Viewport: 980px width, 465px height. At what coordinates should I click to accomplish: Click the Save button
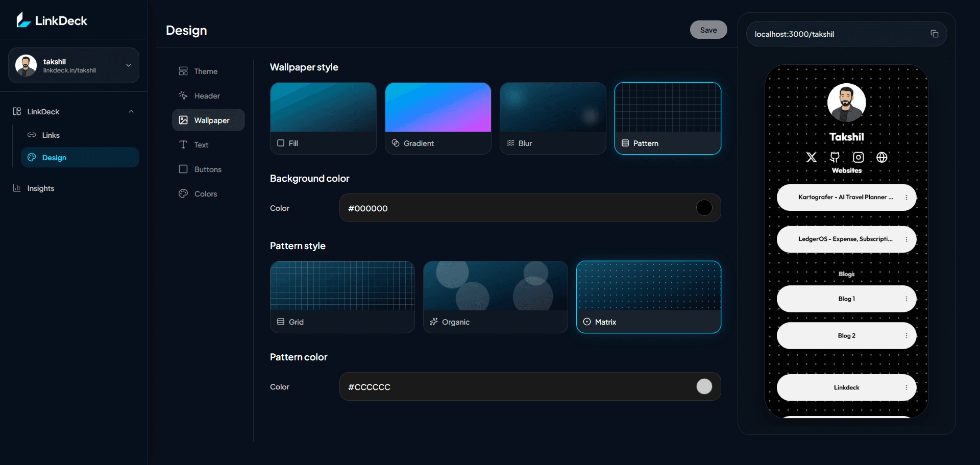click(x=708, y=30)
